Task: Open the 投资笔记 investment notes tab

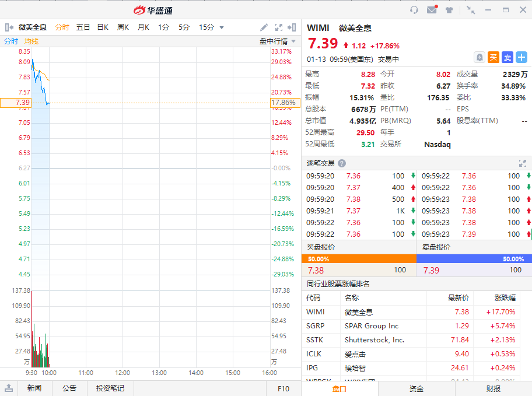Action: coord(110,388)
